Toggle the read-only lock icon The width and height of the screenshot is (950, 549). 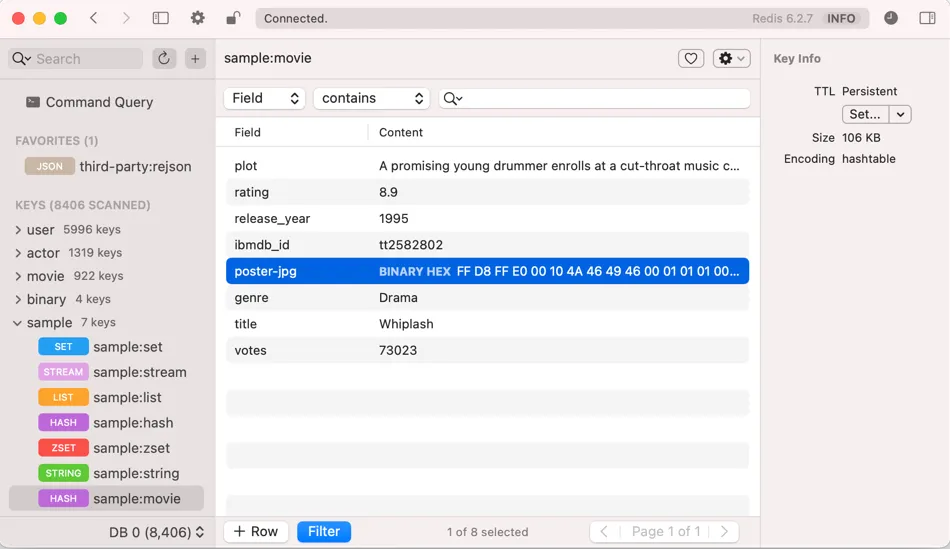[233, 18]
